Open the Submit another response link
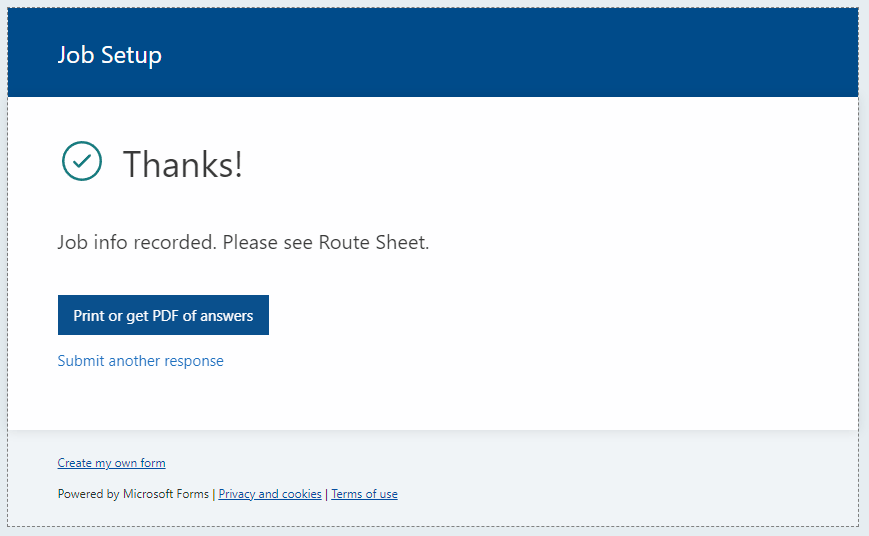The height and width of the screenshot is (536, 869). pos(140,361)
